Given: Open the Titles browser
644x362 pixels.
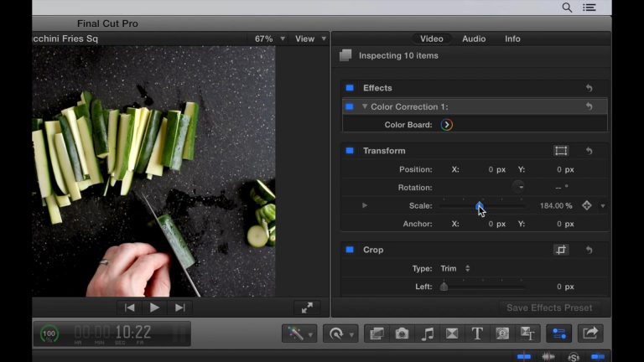Looking at the screenshot, I should (477, 334).
